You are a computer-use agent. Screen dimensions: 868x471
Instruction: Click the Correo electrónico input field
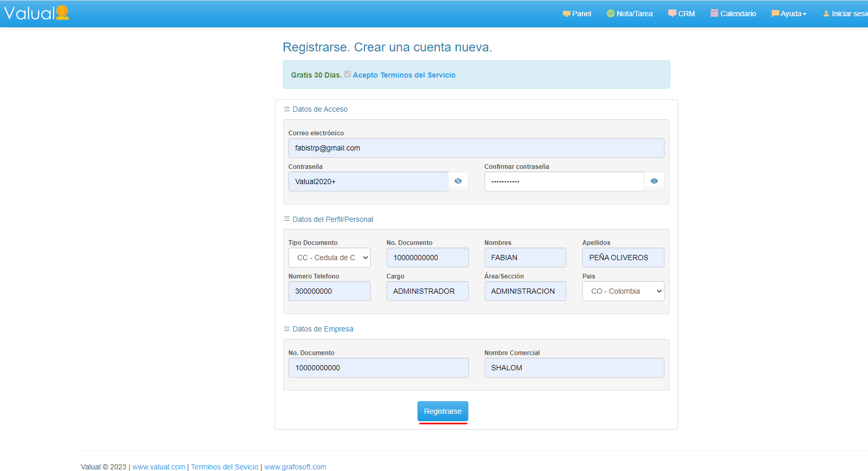[476, 148]
